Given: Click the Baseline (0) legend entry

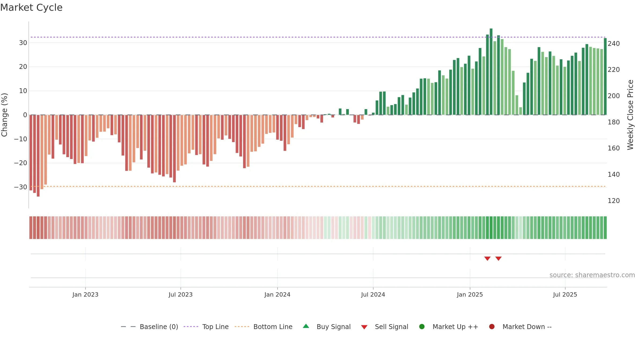Looking at the screenshot, I should coord(149,327).
